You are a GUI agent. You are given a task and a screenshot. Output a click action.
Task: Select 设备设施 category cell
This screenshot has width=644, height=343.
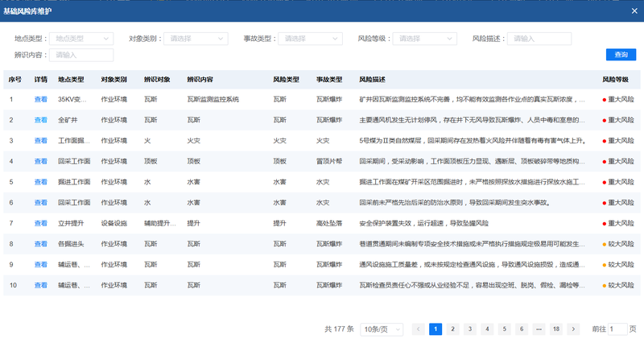pyautogui.click(x=114, y=224)
